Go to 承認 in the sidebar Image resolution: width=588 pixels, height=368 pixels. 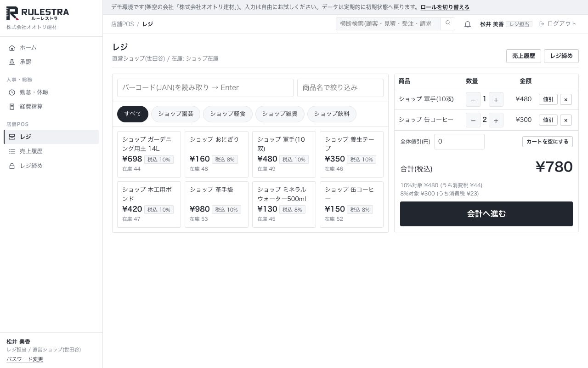tap(51, 62)
